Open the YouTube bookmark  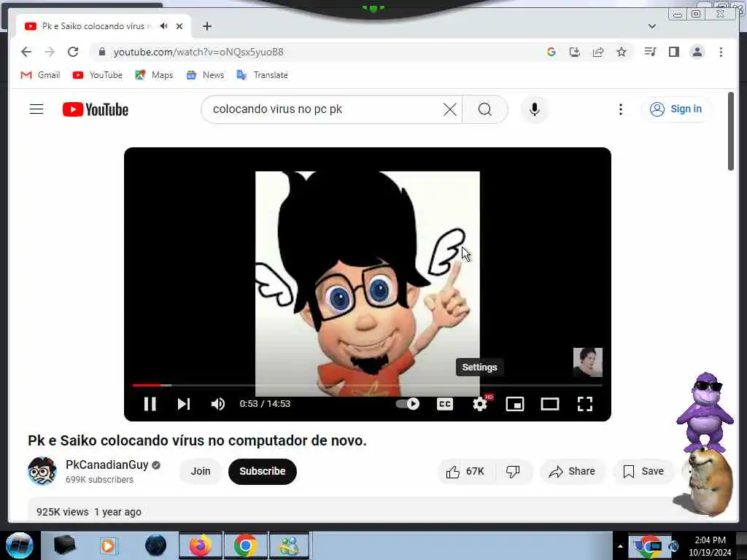98,75
